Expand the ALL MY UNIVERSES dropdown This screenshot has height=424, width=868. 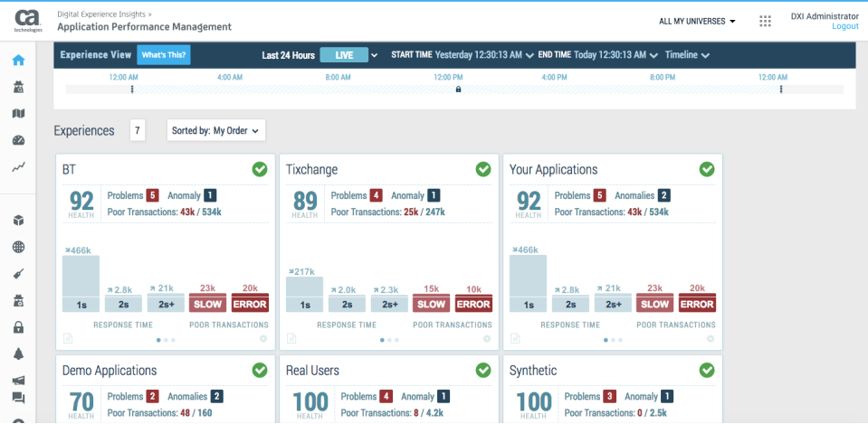click(697, 21)
